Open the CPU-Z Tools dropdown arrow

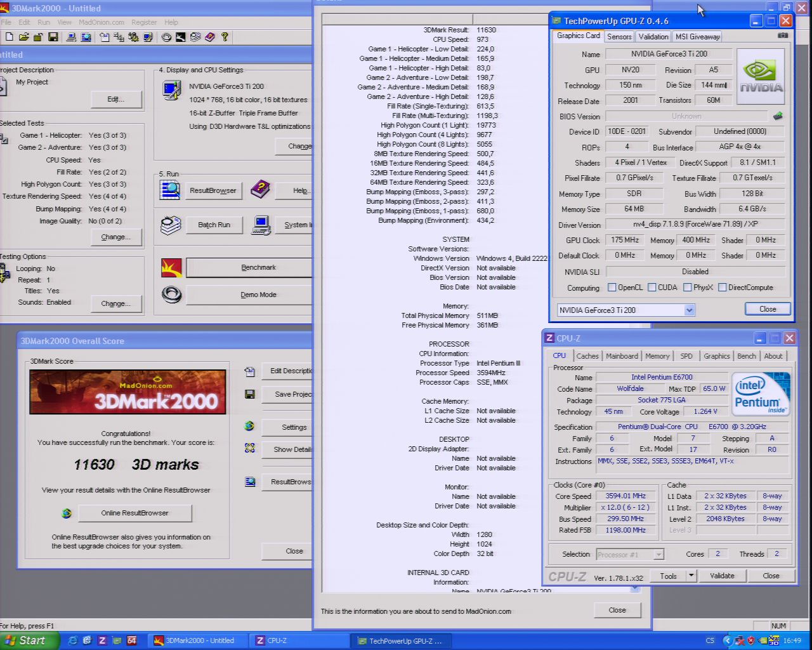691,576
